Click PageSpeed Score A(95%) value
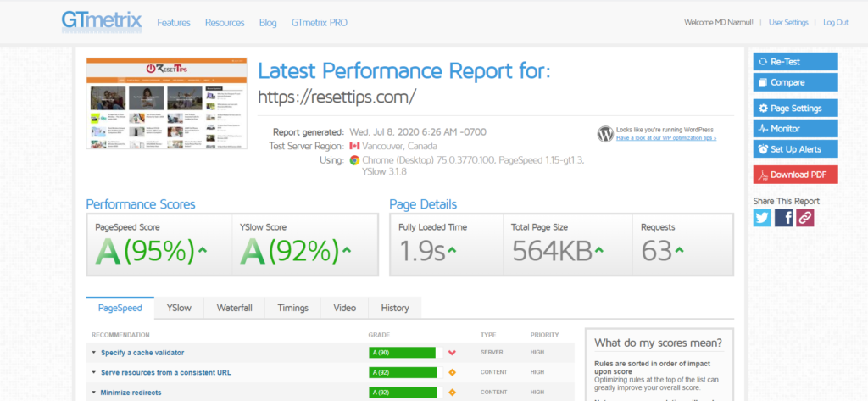 (x=145, y=251)
